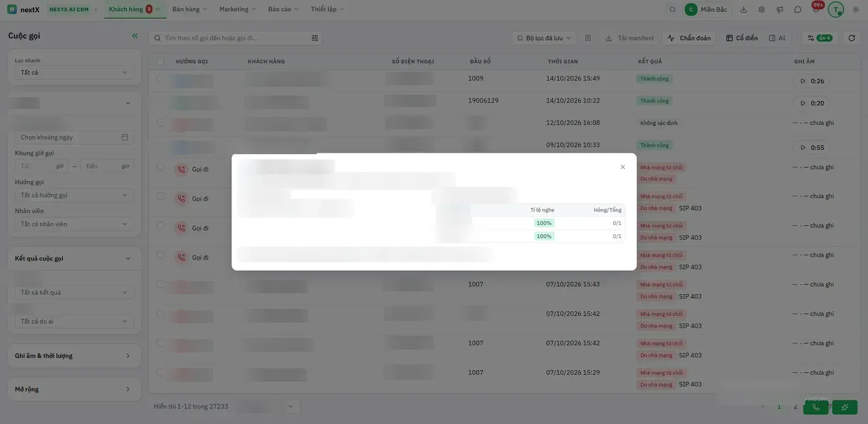Open the Bộ lọc đã lưu dropdown
Image resolution: width=868 pixels, height=424 pixels.
pyautogui.click(x=544, y=38)
